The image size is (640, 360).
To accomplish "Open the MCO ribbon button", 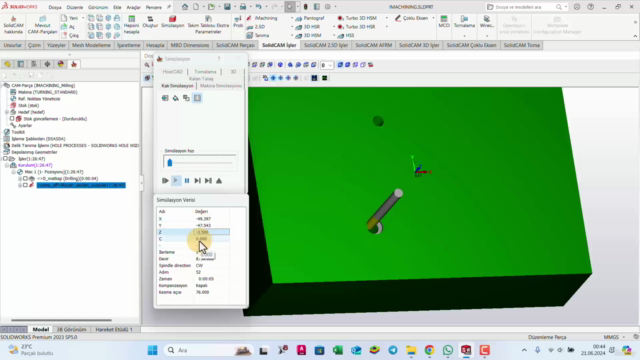I will coord(444,22).
